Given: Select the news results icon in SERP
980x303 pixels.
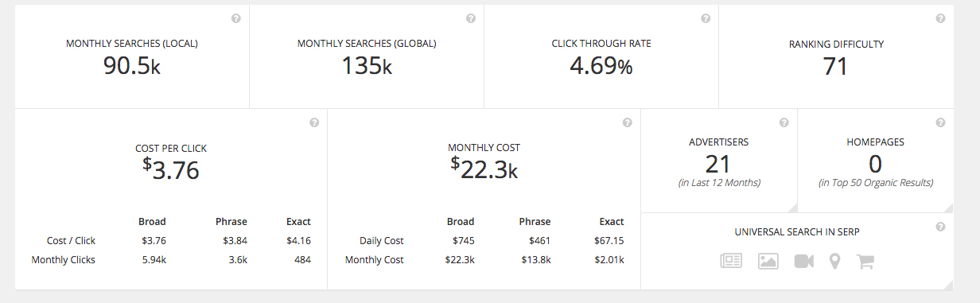Looking at the screenshot, I should click(x=731, y=261).
